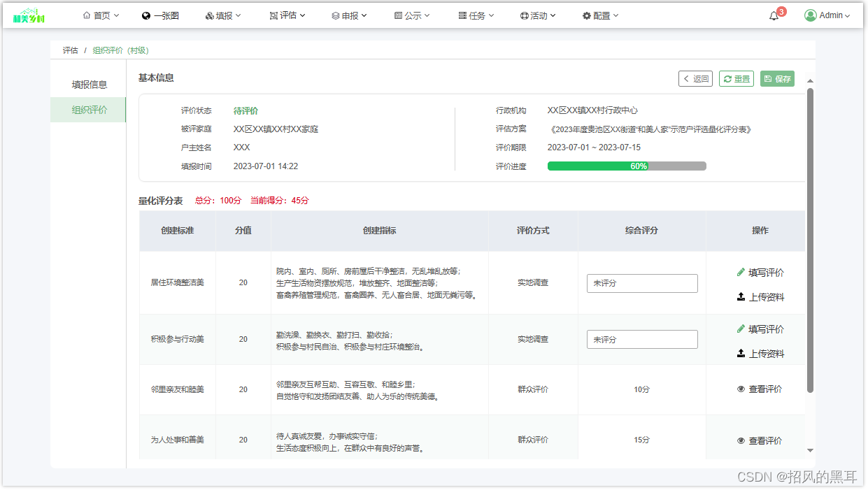The height and width of the screenshot is (490, 868).
Task: Expand the 首页 dropdown menu
Action: coord(116,15)
